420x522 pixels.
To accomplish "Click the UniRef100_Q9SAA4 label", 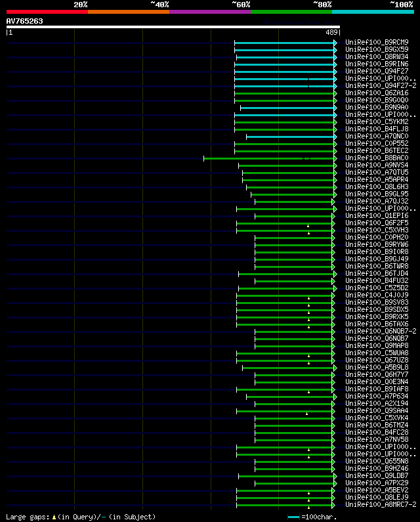I will pos(377,411).
